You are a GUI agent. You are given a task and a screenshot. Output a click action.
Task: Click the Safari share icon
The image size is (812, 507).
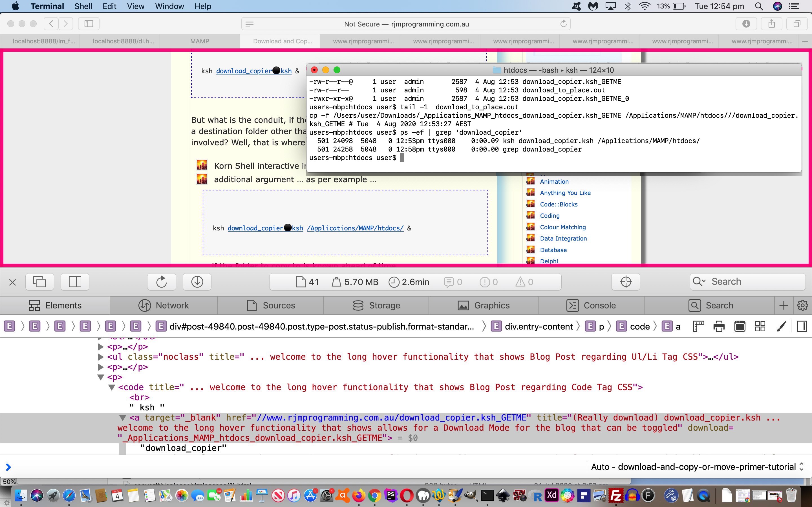(x=771, y=23)
